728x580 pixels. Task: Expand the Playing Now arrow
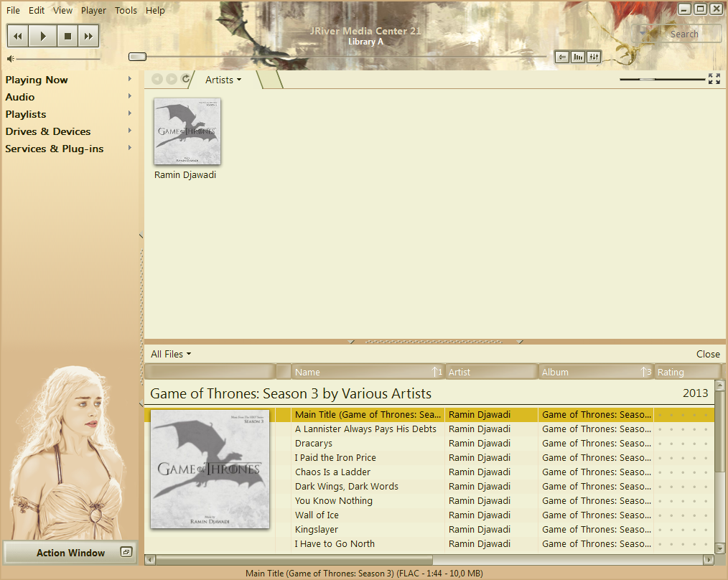[130, 79]
